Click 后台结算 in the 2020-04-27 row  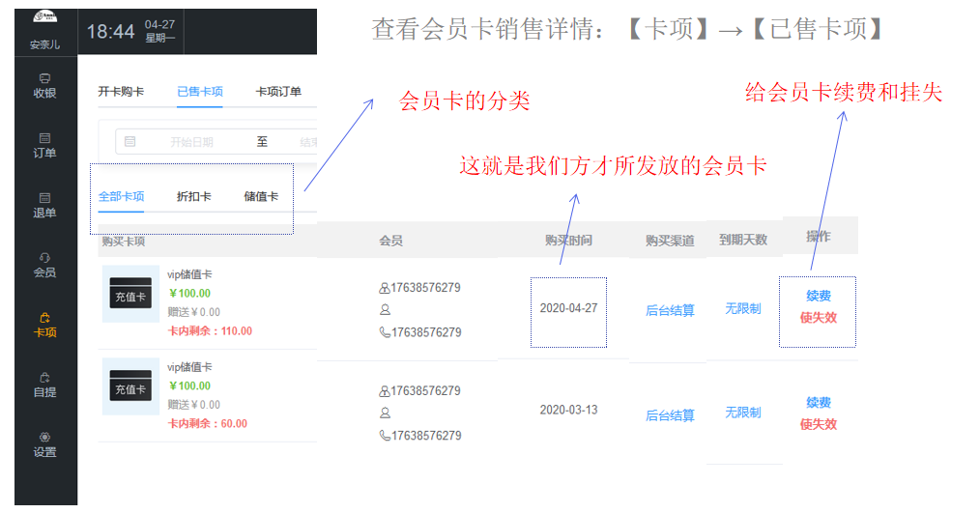tap(670, 310)
